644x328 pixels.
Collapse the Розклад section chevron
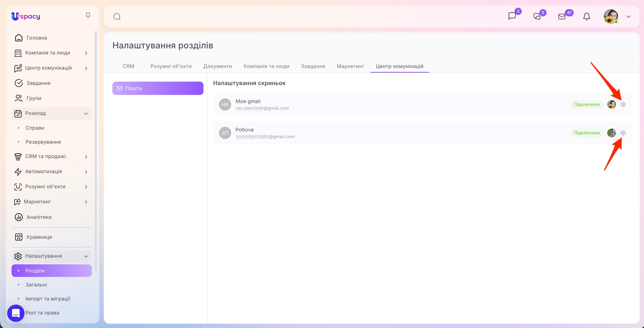point(86,114)
